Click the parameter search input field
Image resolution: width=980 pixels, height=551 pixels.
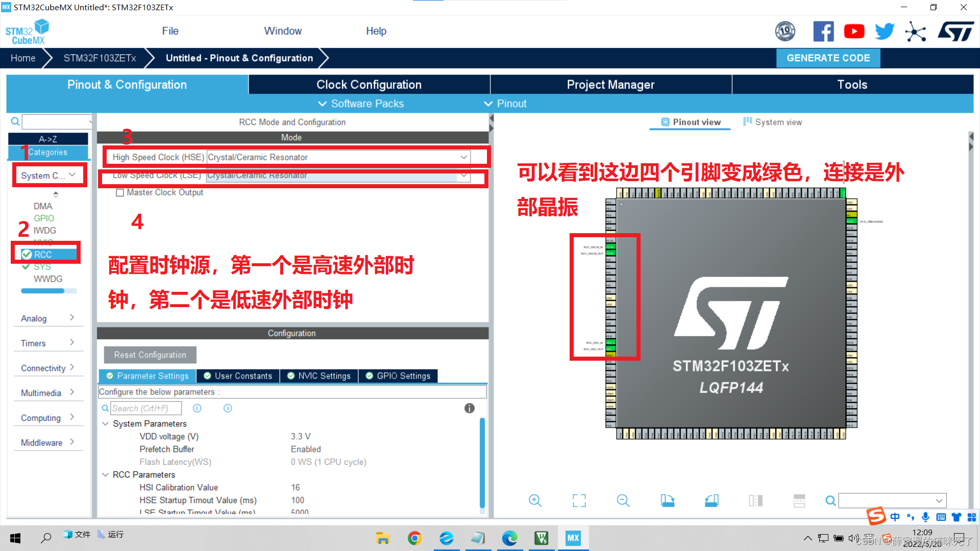[x=146, y=408]
